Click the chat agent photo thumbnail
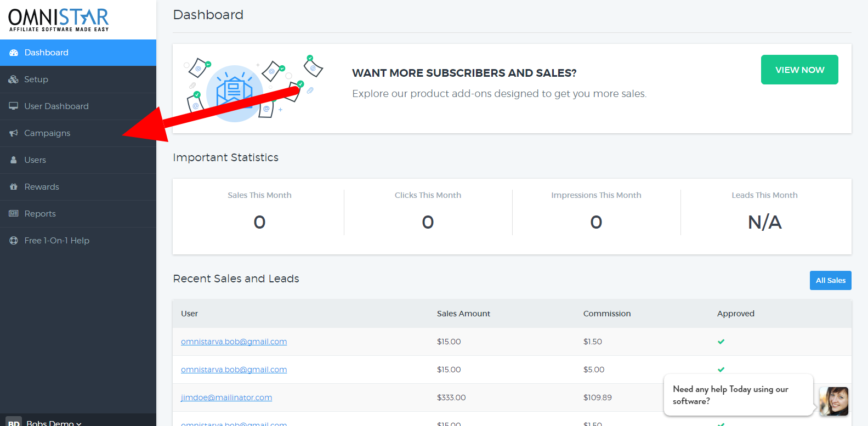This screenshot has height=426, width=868. click(x=833, y=401)
